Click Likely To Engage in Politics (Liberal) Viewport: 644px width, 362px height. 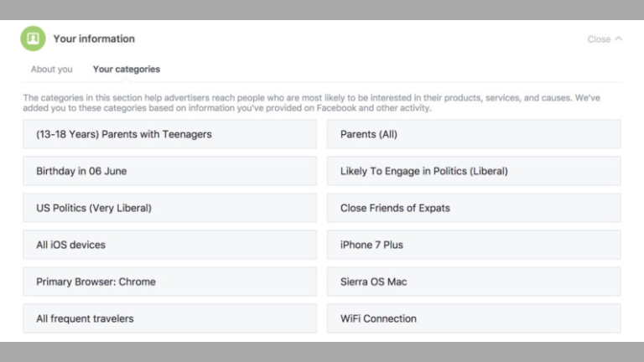coord(474,171)
